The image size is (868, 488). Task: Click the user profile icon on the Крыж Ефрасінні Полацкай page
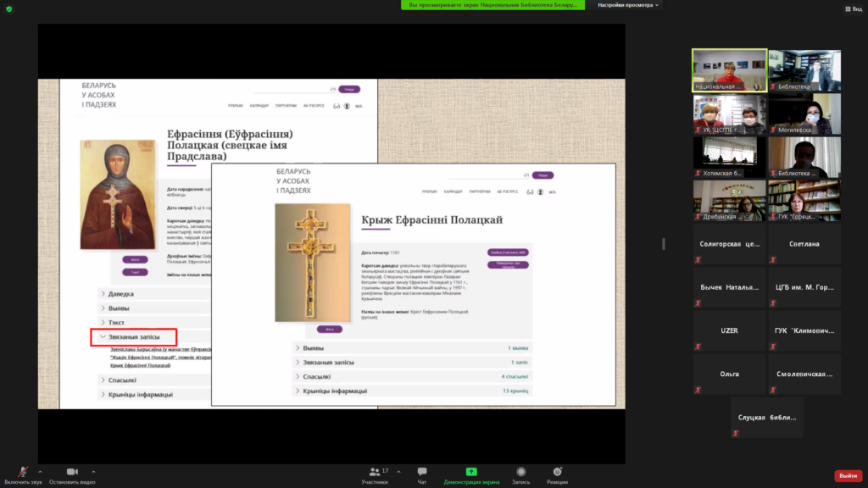540,192
